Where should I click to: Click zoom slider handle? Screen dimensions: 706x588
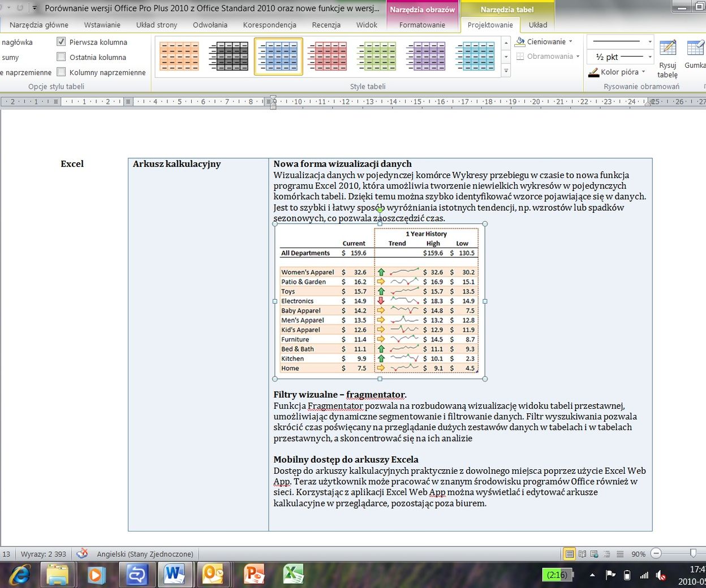coord(694,554)
